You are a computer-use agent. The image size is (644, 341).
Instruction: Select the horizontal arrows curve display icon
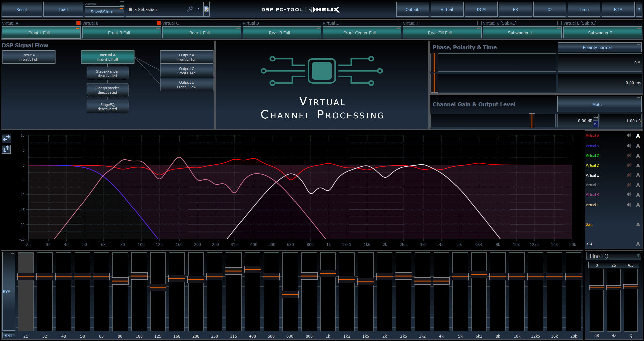click(x=6, y=138)
